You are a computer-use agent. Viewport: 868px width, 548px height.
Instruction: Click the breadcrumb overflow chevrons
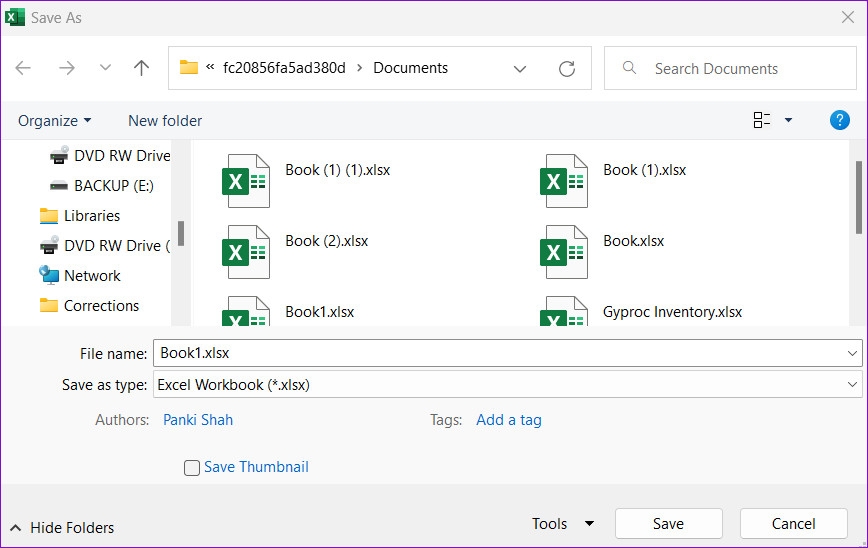210,68
